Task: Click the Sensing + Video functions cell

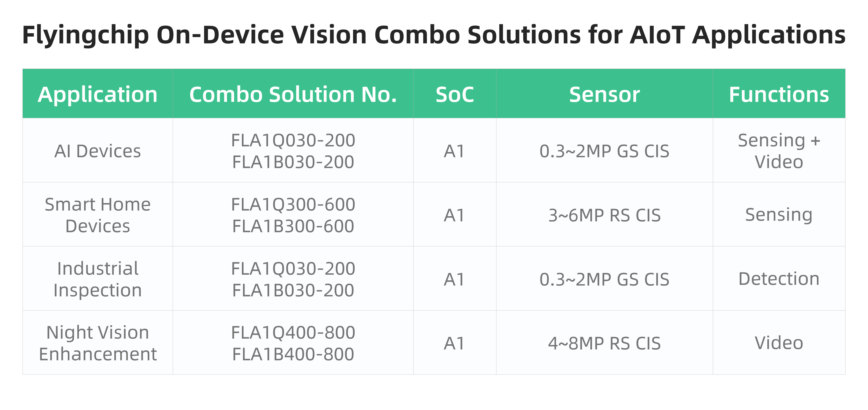Action: tap(779, 150)
